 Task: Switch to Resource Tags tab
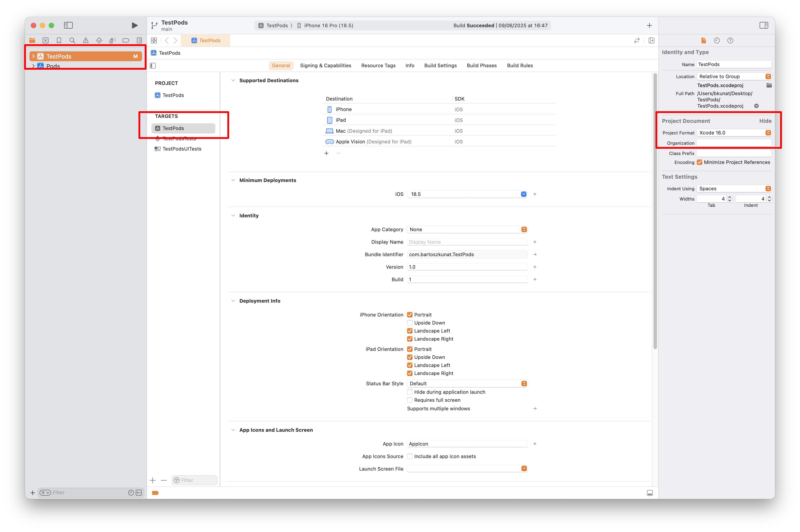click(x=378, y=65)
